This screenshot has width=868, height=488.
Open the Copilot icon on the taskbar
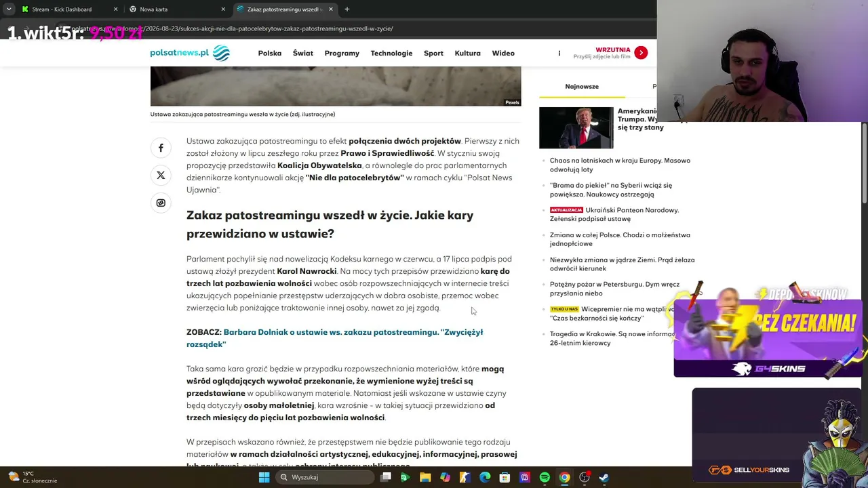(x=445, y=477)
